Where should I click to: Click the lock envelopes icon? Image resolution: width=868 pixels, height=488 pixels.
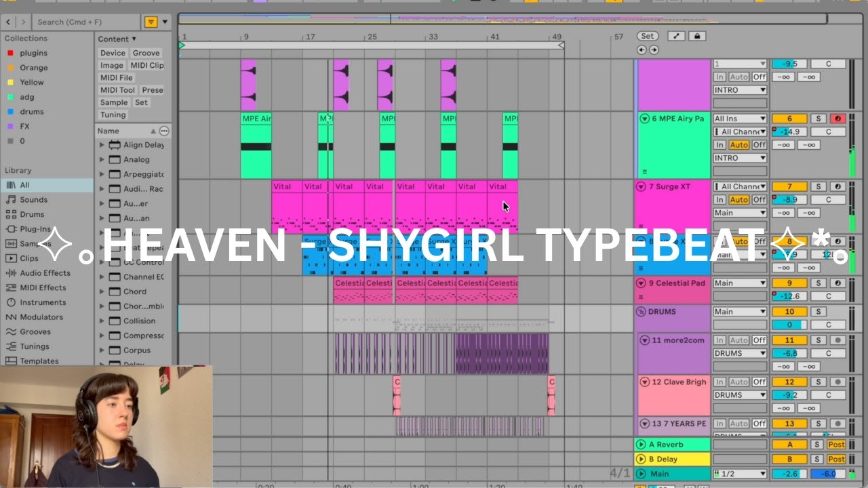tap(696, 36)
